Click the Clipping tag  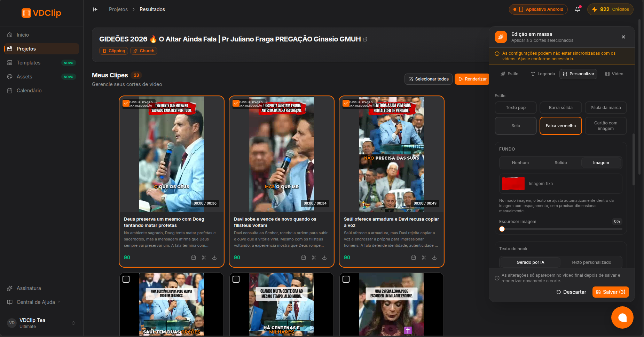pos(114,51)
